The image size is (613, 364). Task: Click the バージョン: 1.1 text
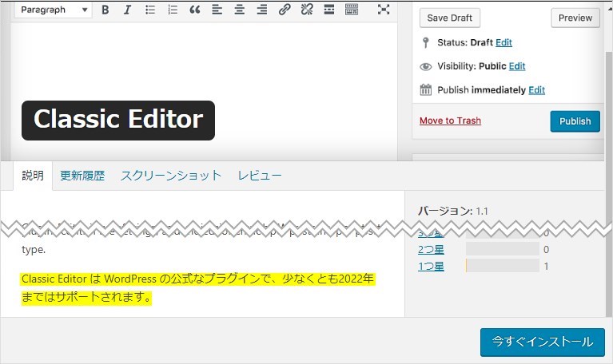[x=452, y=212]
